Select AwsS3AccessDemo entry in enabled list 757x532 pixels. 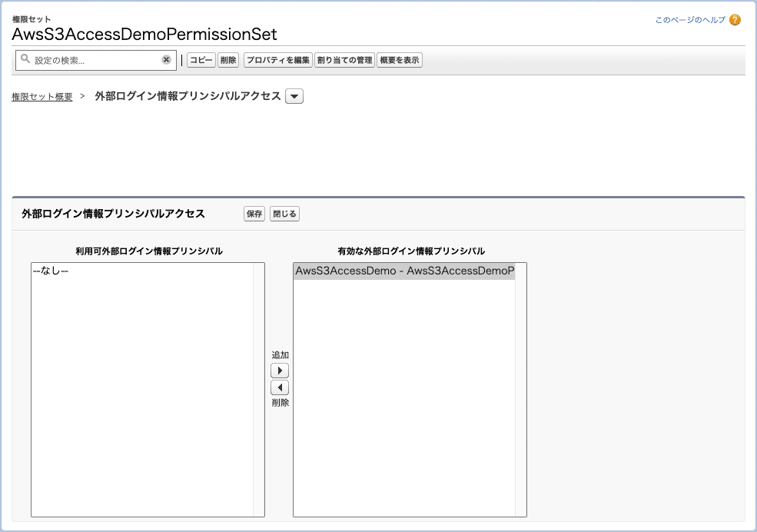pyautogui.click(x=404, y=271)
